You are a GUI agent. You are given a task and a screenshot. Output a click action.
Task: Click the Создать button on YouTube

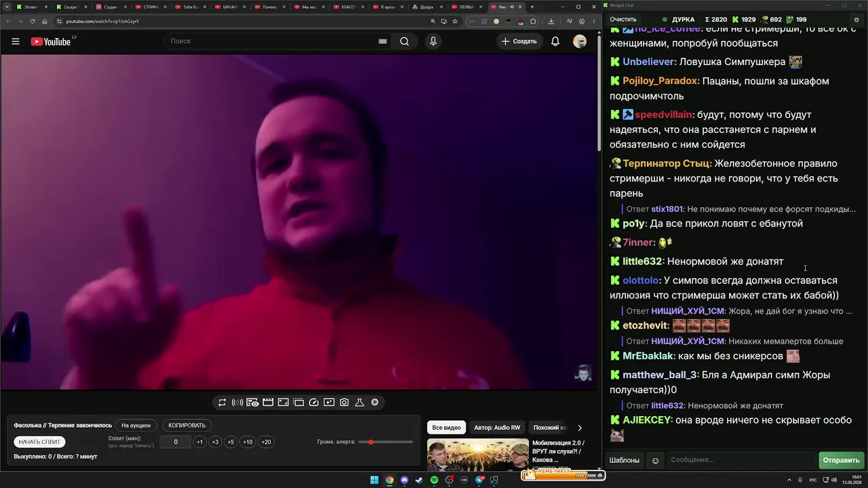[x=519, y=41]
